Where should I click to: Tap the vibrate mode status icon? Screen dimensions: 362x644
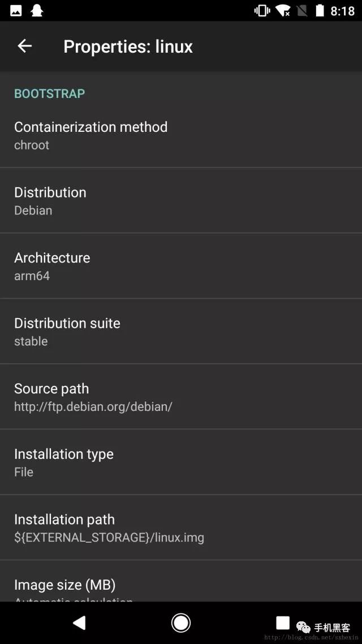click(x=262, y=11)
